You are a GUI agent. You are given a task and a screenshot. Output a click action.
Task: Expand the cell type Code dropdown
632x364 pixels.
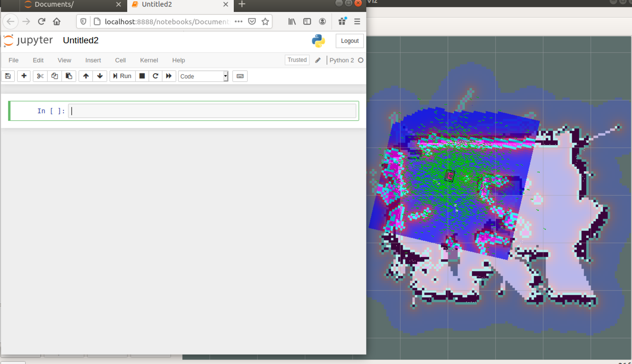pyautogui.click(x=203, y=76)
